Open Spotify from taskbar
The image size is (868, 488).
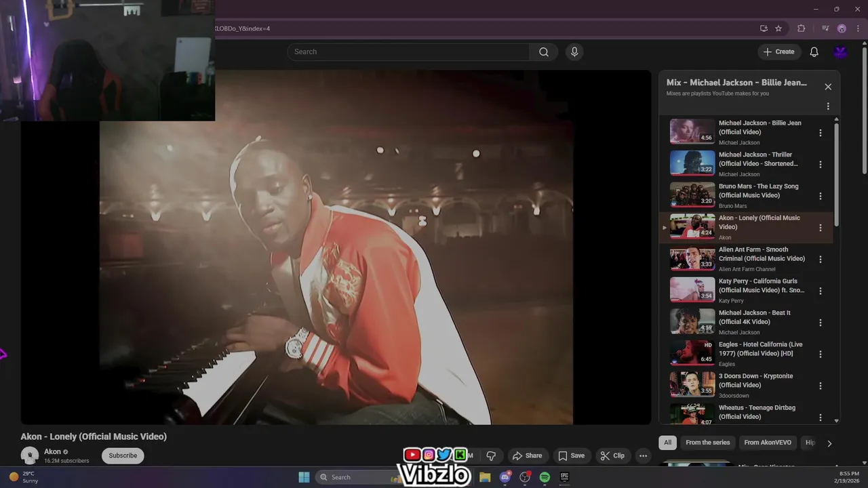click(x=545, y=477)
